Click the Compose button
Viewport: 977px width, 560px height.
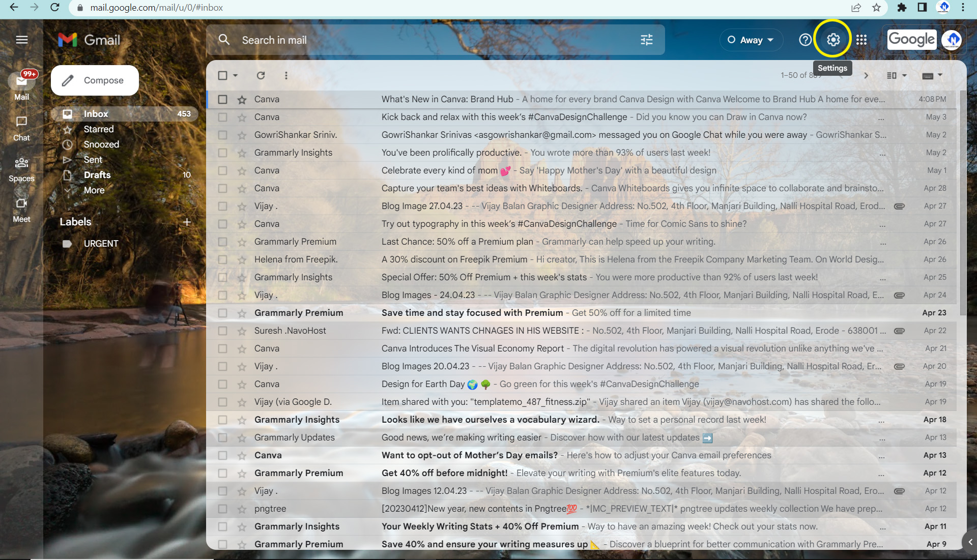(95, 80)
